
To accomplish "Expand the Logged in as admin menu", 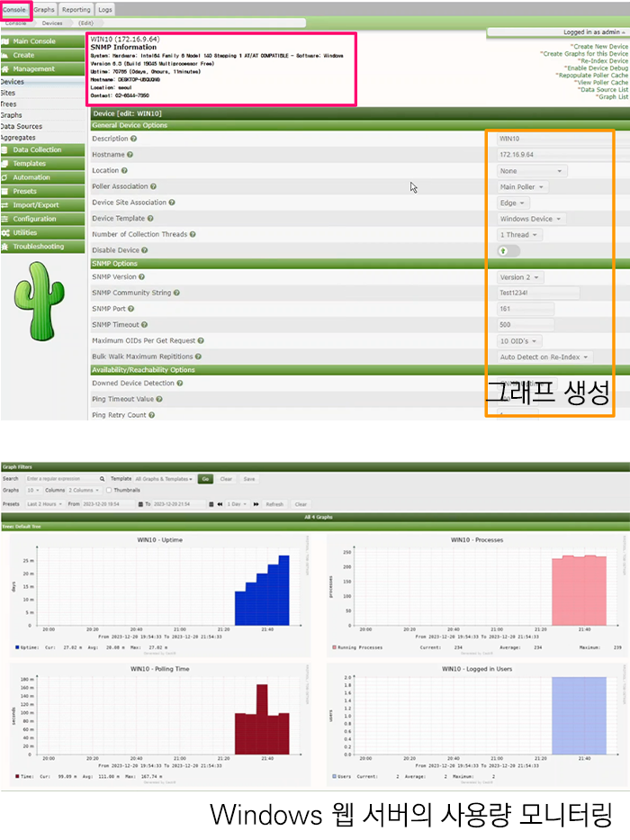I will click(x=594, y=32).
